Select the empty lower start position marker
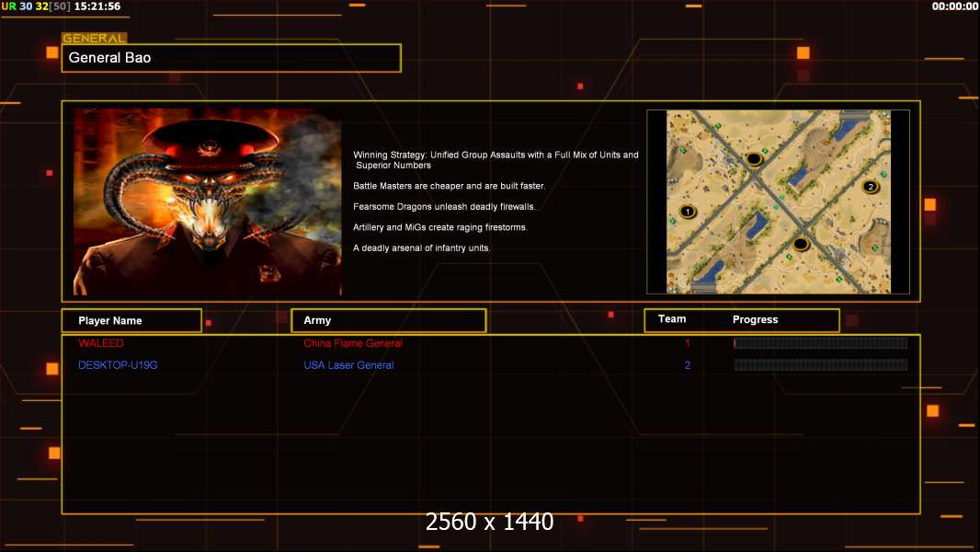 coord(801,244)
